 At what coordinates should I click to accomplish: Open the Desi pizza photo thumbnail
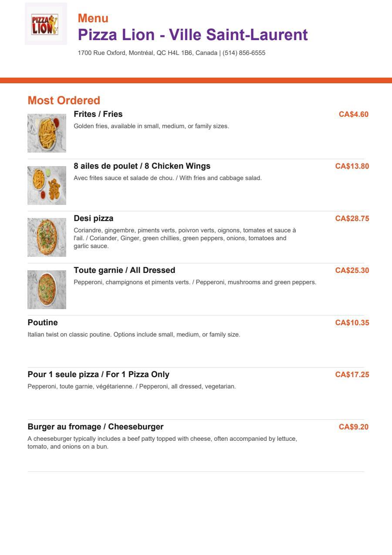(x=47, y=237)
